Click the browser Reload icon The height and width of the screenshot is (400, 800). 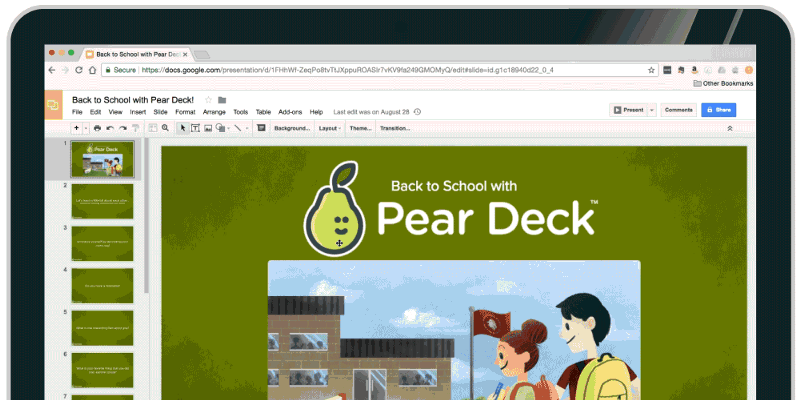click(x=79, y=70)
